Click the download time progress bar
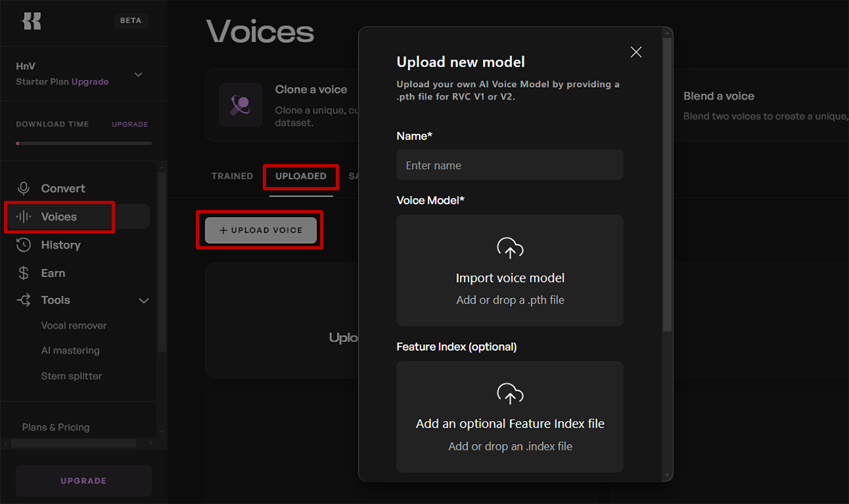 coord(83,143)
